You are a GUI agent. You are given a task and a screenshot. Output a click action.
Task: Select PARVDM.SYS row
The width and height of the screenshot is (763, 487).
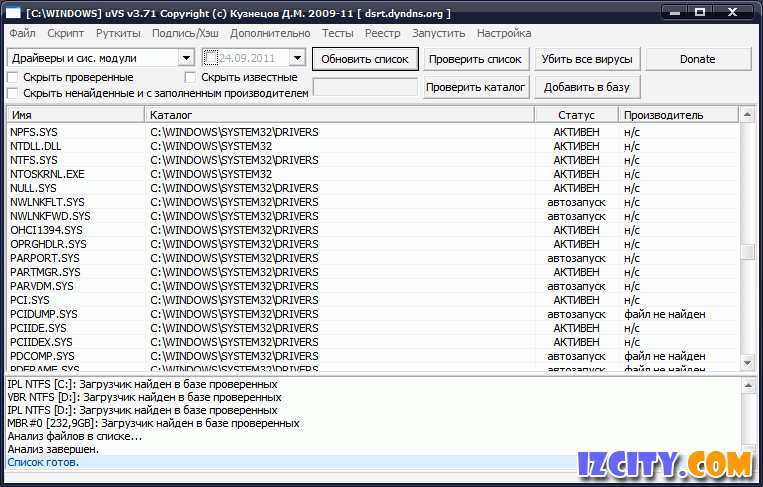374,287
